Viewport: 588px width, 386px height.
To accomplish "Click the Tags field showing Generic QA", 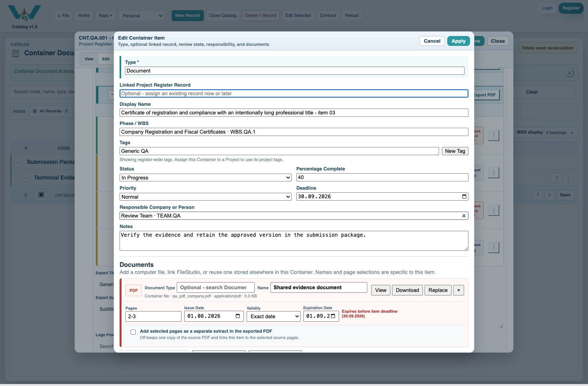I will pyautogui.click(x=279, y=151).
